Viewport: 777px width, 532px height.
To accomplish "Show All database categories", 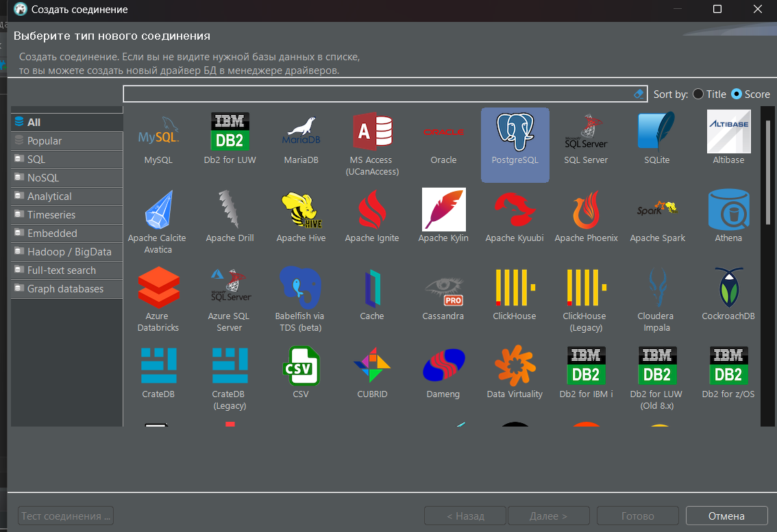I will tap(67, 123).
